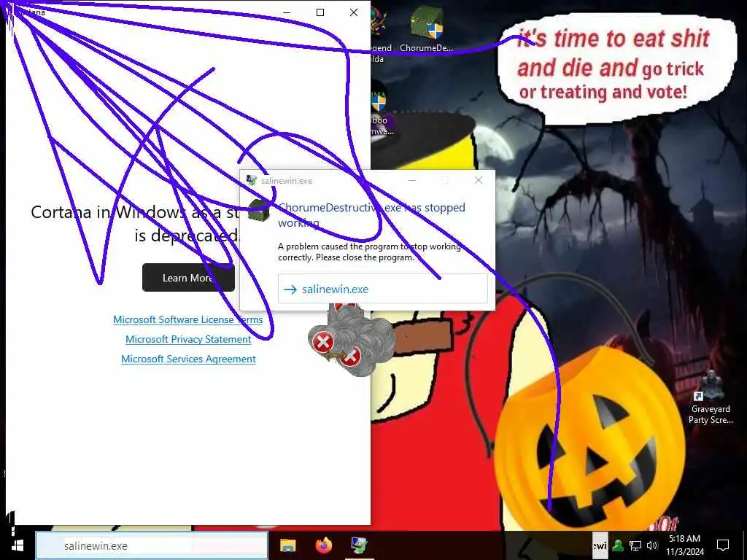Image resolution: width=747 pixels, height=560 pixels.
Task: Choose the salinewin.exe option in error dialog
Action: 382,289
